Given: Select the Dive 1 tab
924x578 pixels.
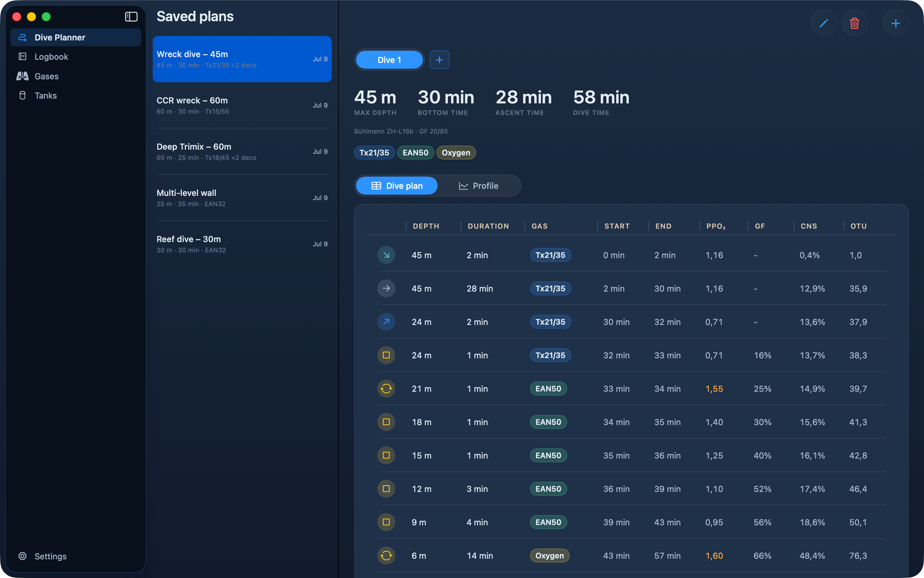Looking at the screenshot, I should pyautogui.click(x=389, y=60).
